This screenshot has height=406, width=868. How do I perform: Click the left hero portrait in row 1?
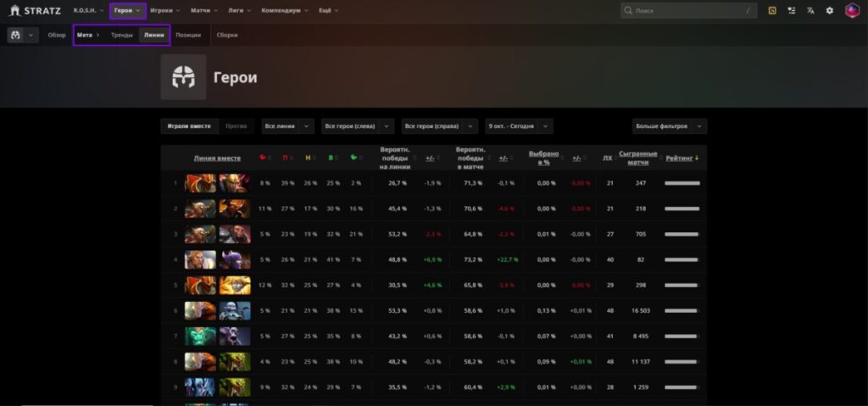pyautogui.click(x=200, y=183)
